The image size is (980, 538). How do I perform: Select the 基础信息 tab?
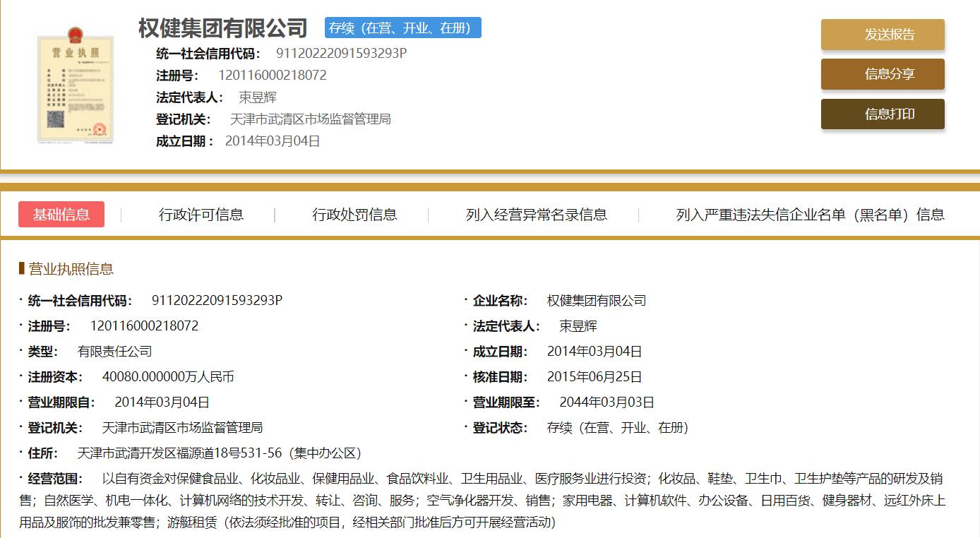61,214
